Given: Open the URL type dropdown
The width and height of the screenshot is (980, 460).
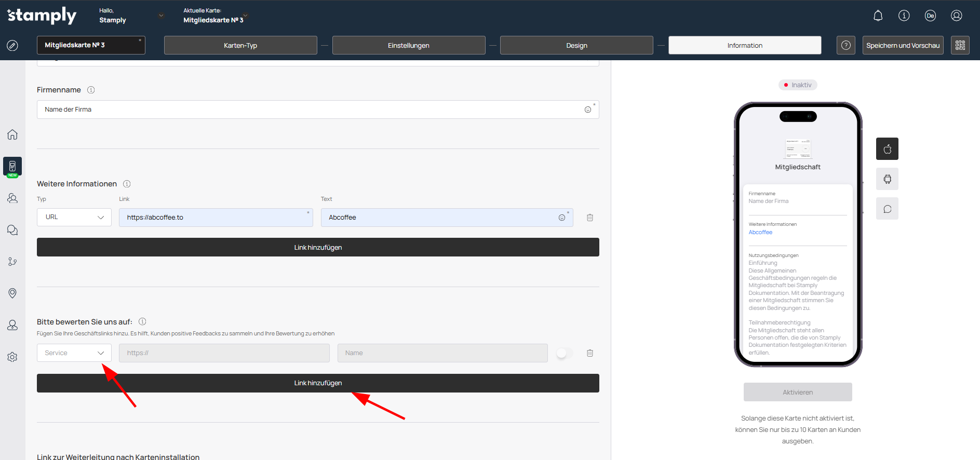Looking at the screenshot, I should pos(74,218).
